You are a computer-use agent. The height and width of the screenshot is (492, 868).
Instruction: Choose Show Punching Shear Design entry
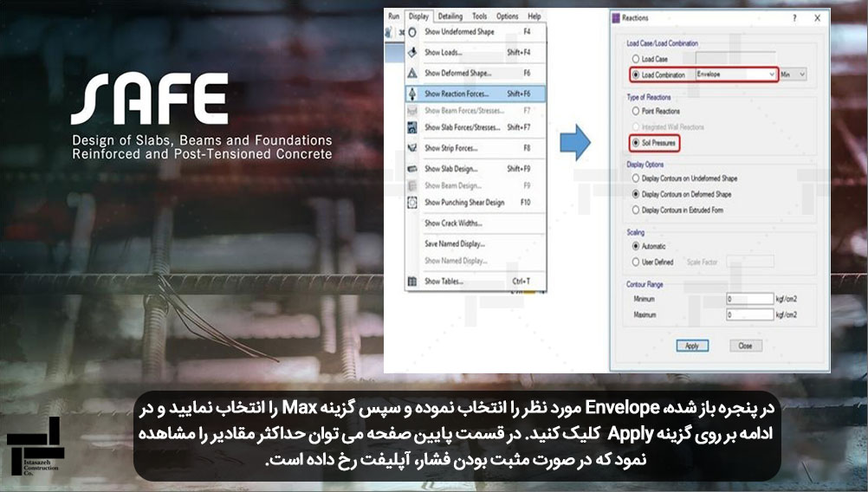tap(476, 203)
